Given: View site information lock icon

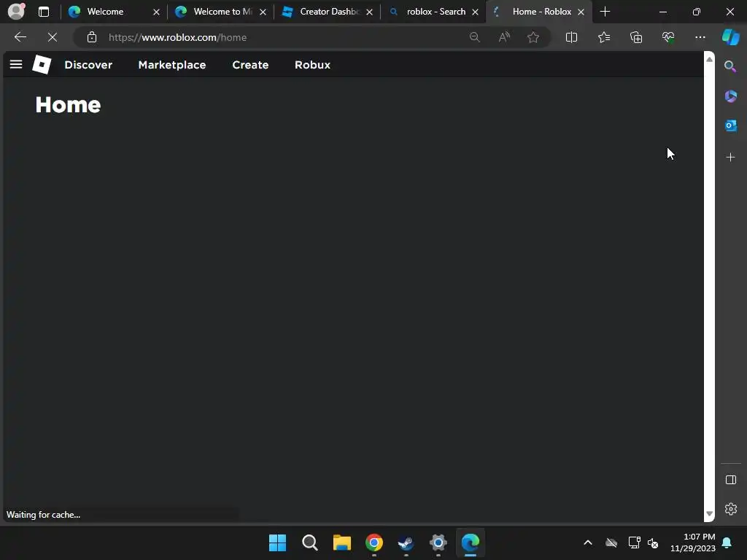Looking at the screenshot, I should click(92, 37).
